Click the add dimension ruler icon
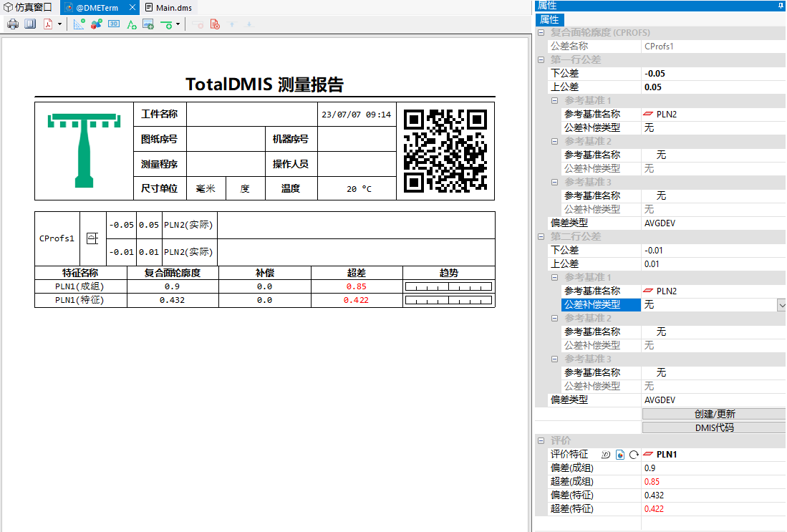787x532 pixels. [x=79, y=24]
